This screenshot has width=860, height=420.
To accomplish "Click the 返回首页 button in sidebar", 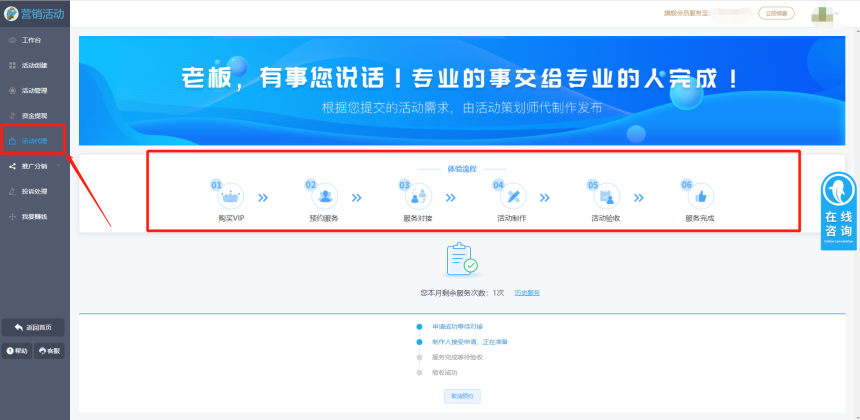I will coord(35,327).
